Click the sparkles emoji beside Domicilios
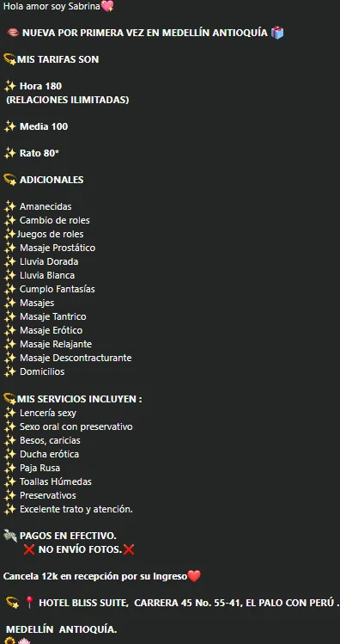This screenshot has height=644, width=340. tap(9, 371)
